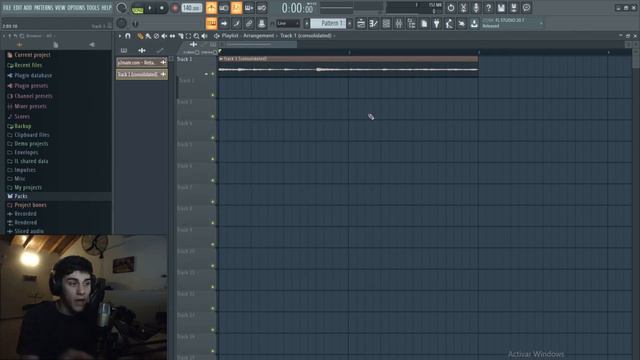The height and width of the screenshot is (360, 640).
Task: Open the Line snap dropdown
Action: click(288, 24)
